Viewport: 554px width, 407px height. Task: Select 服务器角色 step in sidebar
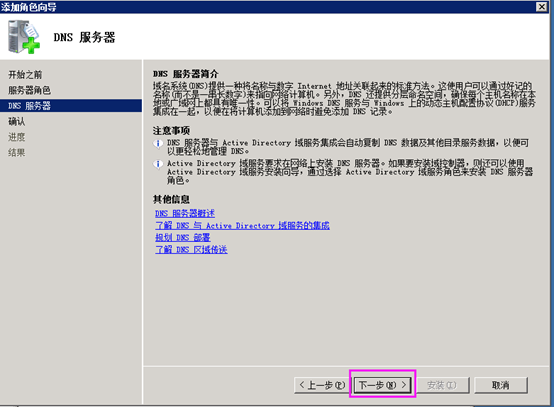[29, 90]
